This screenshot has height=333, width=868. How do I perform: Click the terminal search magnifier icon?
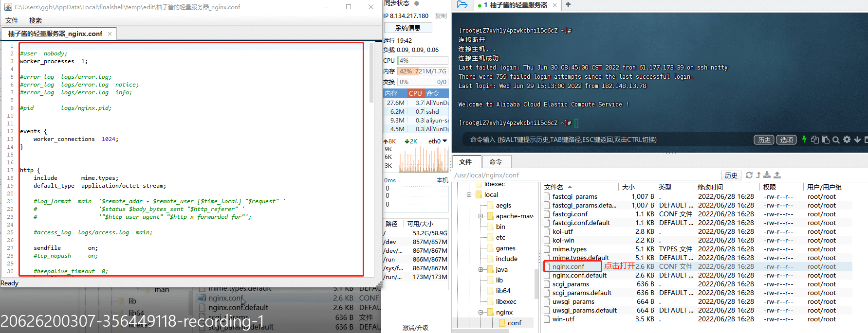pos(836,140)
